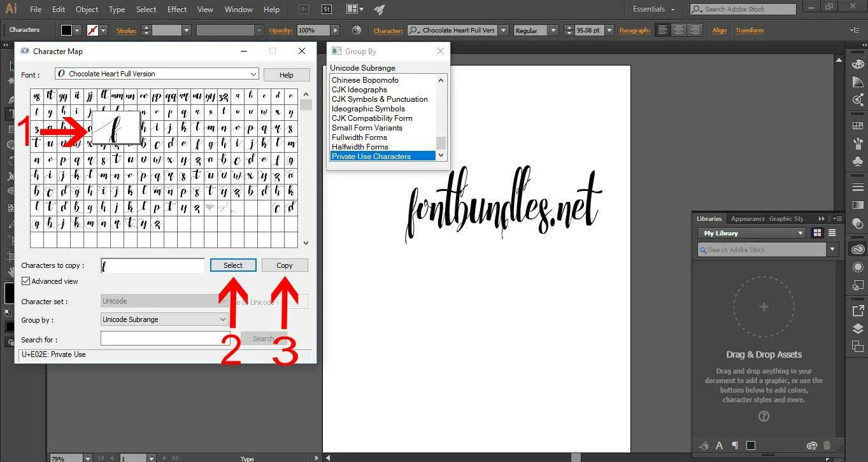The width and height of the screenshot is (868, 462).
Task: Open the Creative Cloud Libraries dock icon
Action: pyautogui.click(x=858, y=249)
